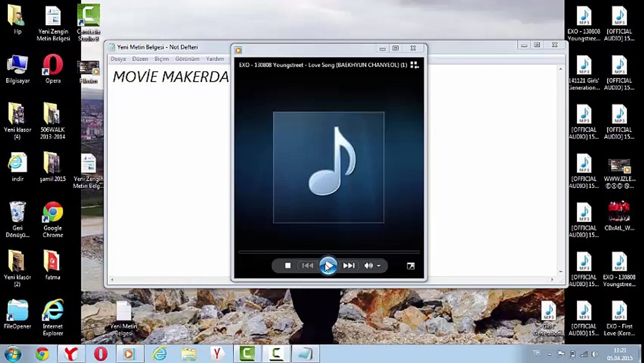Open red Yandex browser taskbar icon
644x363 pixels.
click(x=71, y=354)
